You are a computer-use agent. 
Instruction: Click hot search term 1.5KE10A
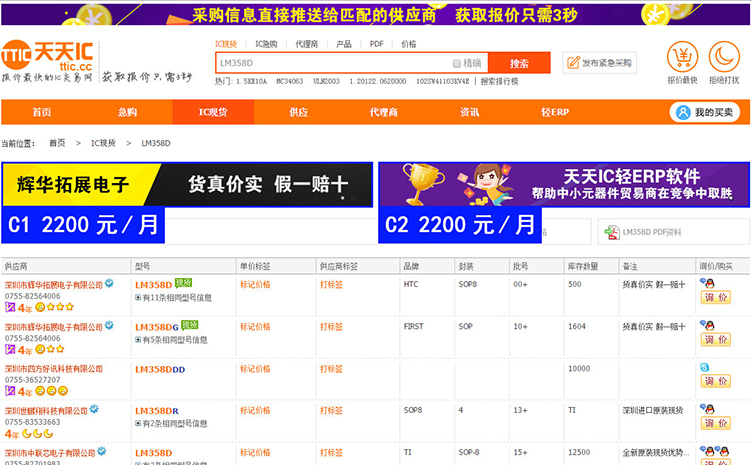[251, 81]
